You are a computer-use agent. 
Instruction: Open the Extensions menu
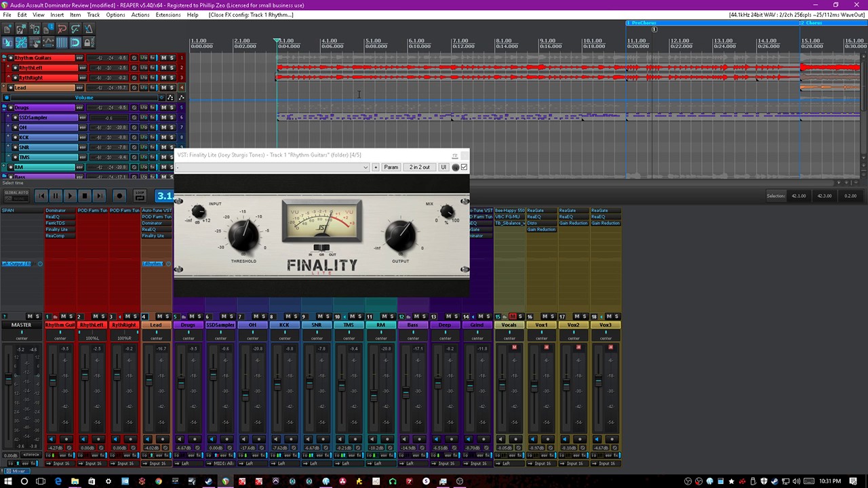click(x=168, y=14)
